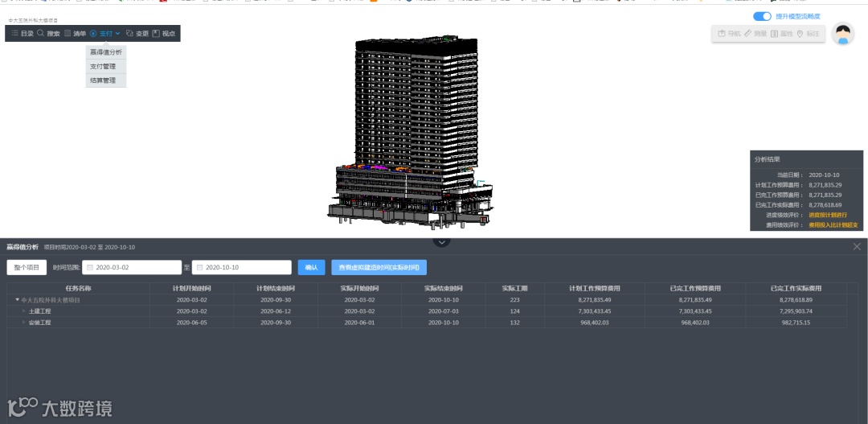Image resolution: width=868 pixels, height=424 pixels.
Task: Click the 分析结果 panel title
Action: point(767,159)
